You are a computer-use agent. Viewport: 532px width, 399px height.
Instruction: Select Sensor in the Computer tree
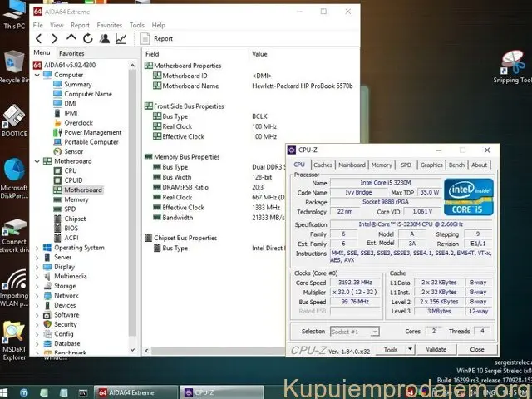tap(73, 151)
